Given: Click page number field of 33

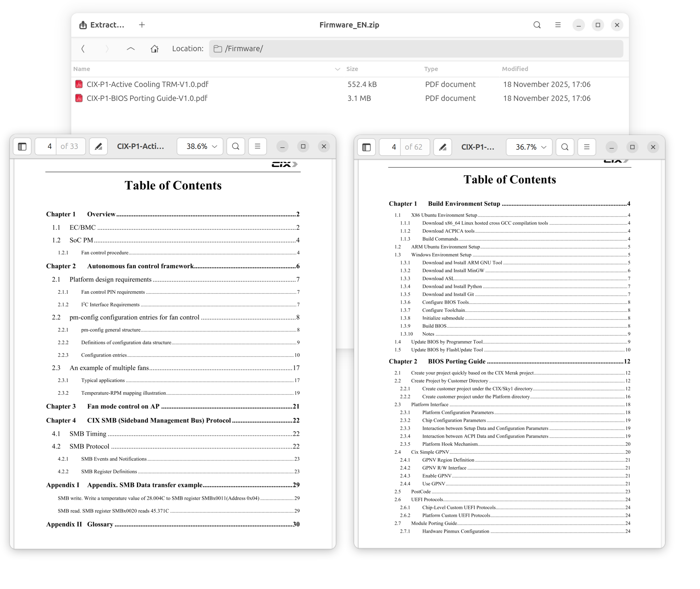Looking at the screenshot, I should (49, 147).
